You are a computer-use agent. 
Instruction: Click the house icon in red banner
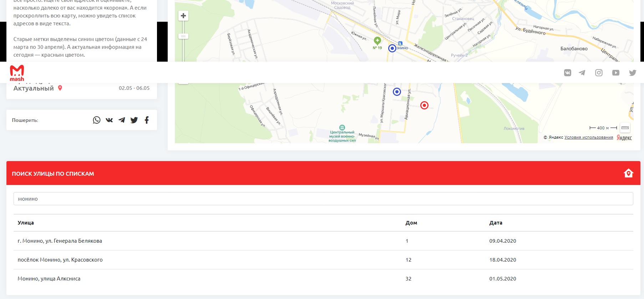point(628,173)
